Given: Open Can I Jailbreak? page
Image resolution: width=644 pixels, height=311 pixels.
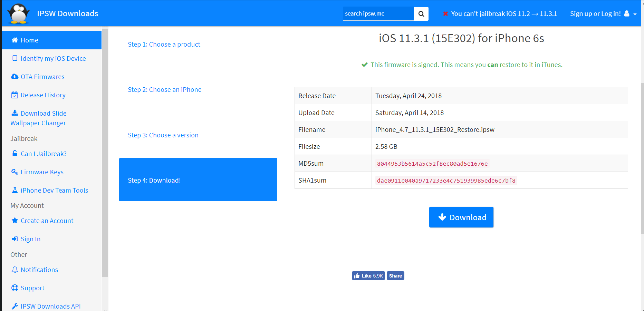Looking at the screenshot, I should [44, 154].
